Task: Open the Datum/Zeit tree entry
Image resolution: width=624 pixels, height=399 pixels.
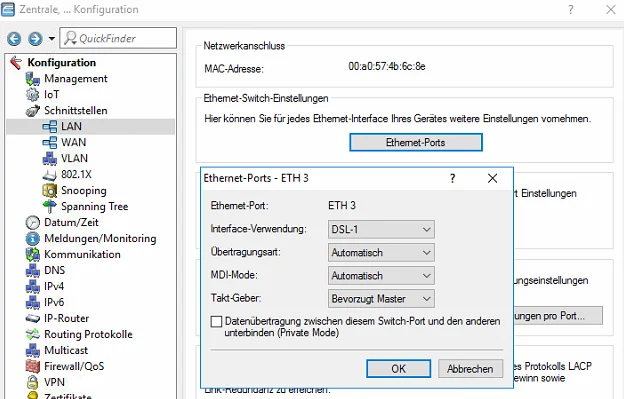Action: point(71,222)
